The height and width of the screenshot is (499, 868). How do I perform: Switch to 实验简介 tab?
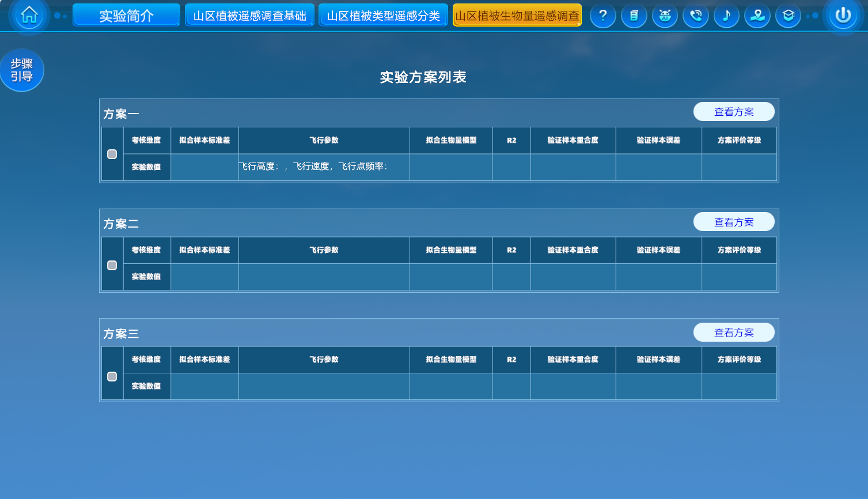pos(126,16)
